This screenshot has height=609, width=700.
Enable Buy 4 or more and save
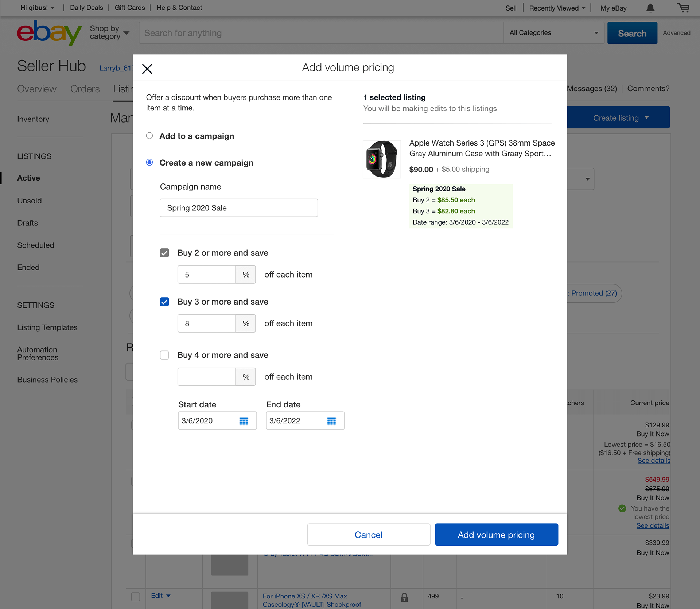click(164, 355)
